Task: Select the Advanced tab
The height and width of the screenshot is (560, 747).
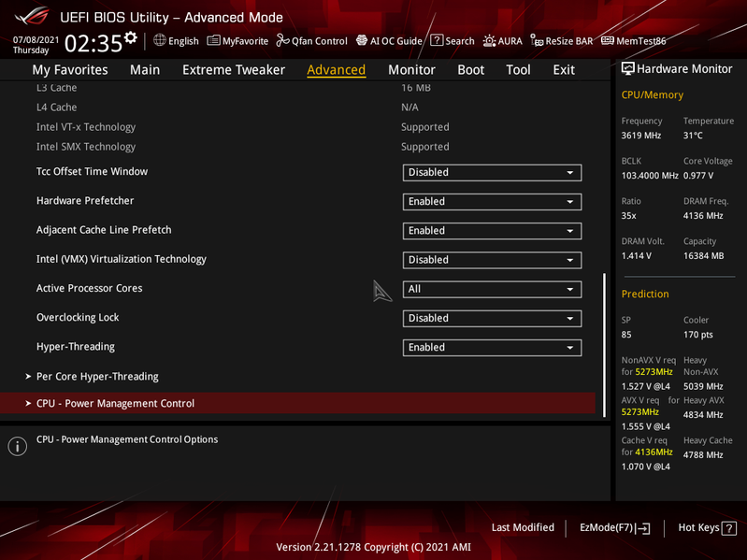Action: point(337,70)
